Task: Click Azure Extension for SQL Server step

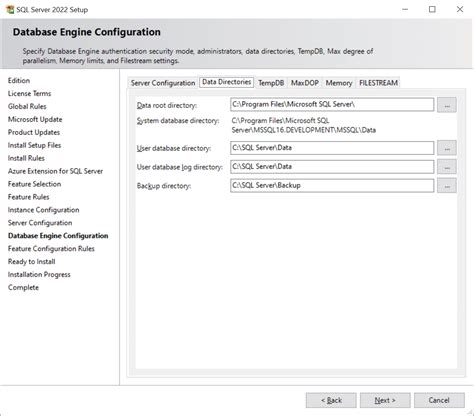Action: (55, 171)
